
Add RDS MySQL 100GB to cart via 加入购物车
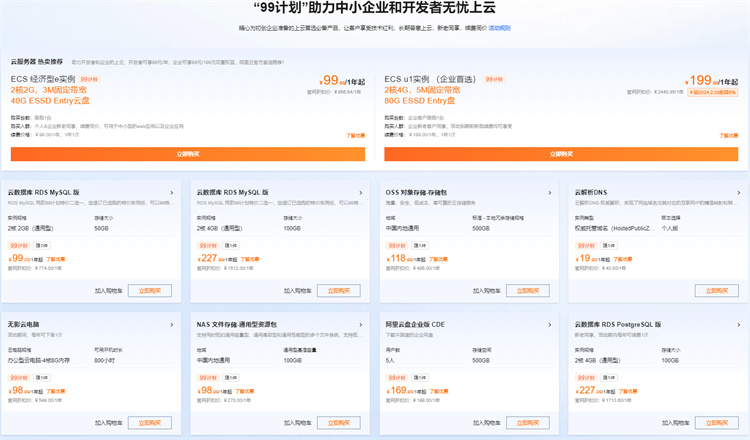pos(298,291)
